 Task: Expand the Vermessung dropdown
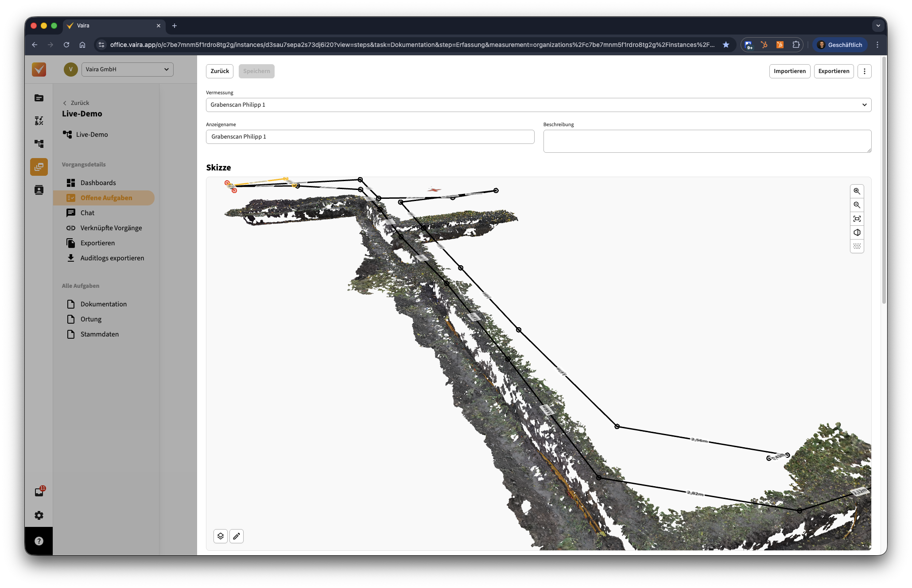(538, 105)
